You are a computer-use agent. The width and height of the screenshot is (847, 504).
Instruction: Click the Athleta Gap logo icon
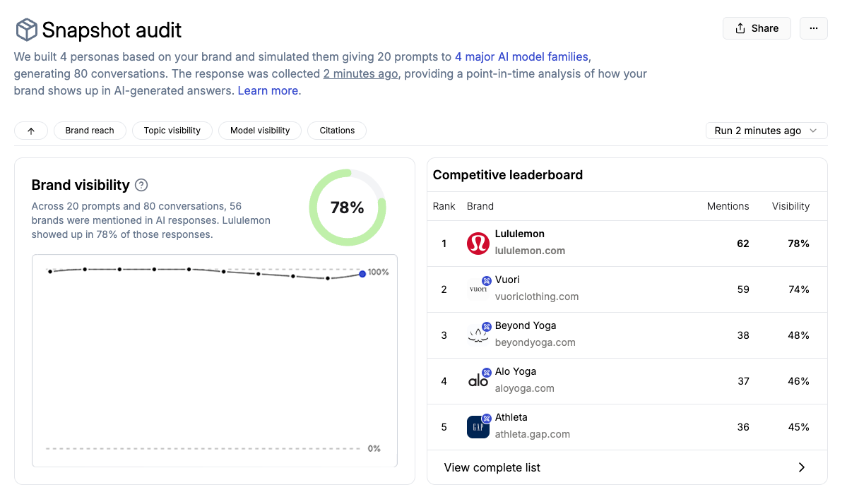[478, 427]
